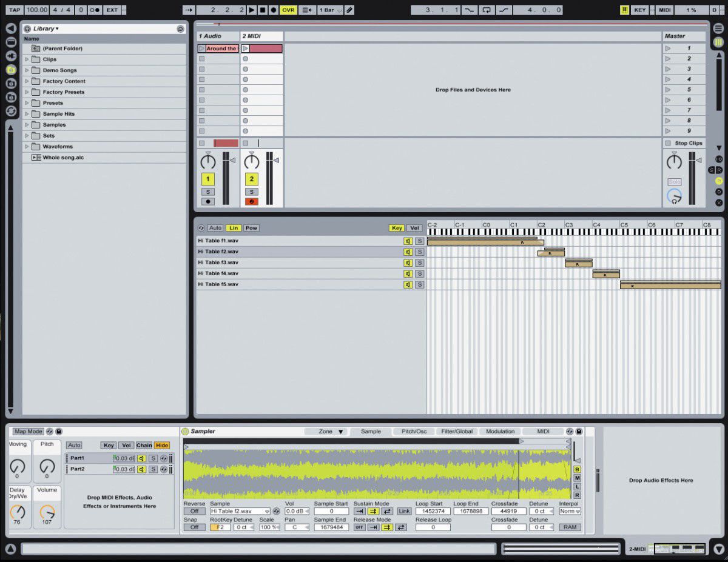
Task: Open the Zone dropdown in Sampler
Action: click(331, 431)
